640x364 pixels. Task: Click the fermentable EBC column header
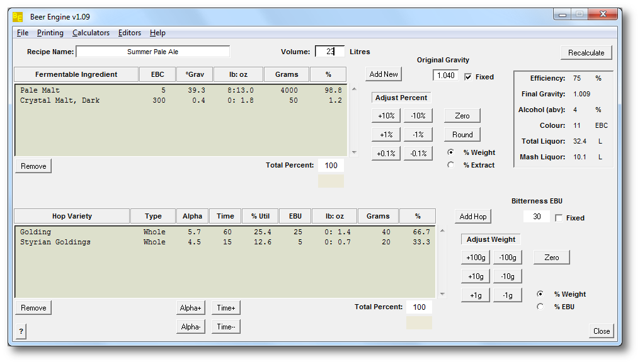(x=157, y=74)
